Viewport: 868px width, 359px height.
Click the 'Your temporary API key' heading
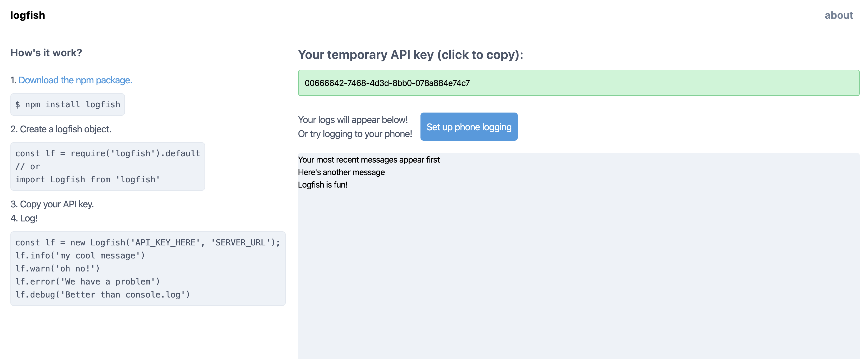point(410,55)
